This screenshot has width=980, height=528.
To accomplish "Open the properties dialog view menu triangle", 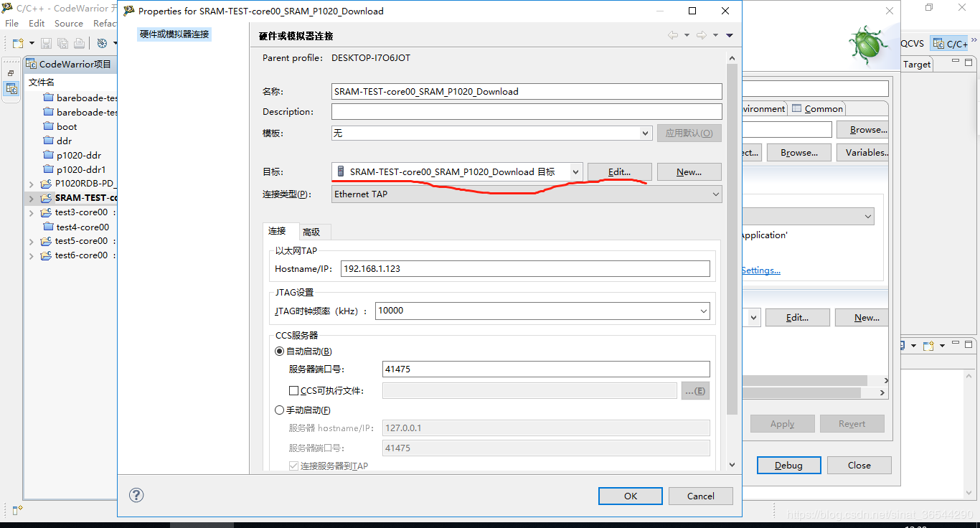I will click(730, 35).
